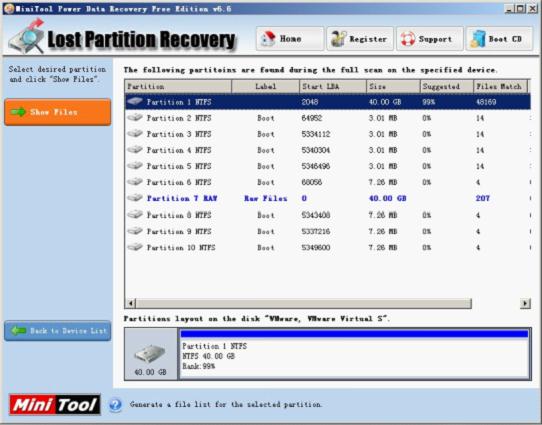The height and width of the screenshot is (425, 542).
Task: Sort by the Start LBA column header
Action: pyautogui.click(x=333, y=86)
